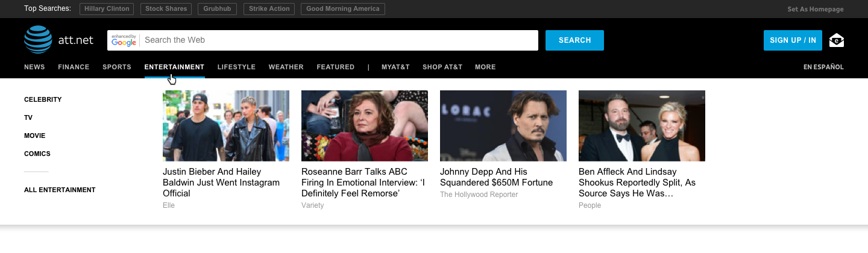Open the Justin Bieber and Hailey Baldwin thumbnail
Screen dimensions: 868x253
pyautogui.click(x=226, y=126)
